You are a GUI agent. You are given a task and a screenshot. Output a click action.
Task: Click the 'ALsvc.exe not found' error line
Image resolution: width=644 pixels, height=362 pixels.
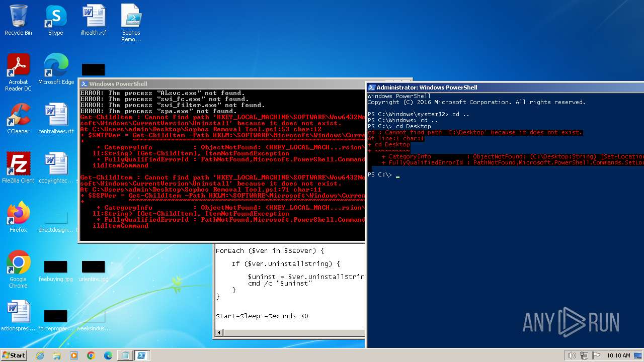[x=163, y=93]
